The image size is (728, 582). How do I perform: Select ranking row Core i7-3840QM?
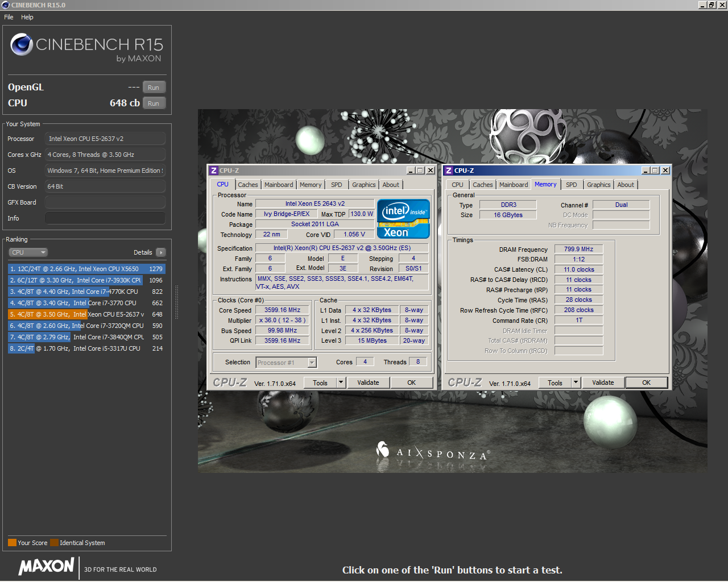(86, 337)
